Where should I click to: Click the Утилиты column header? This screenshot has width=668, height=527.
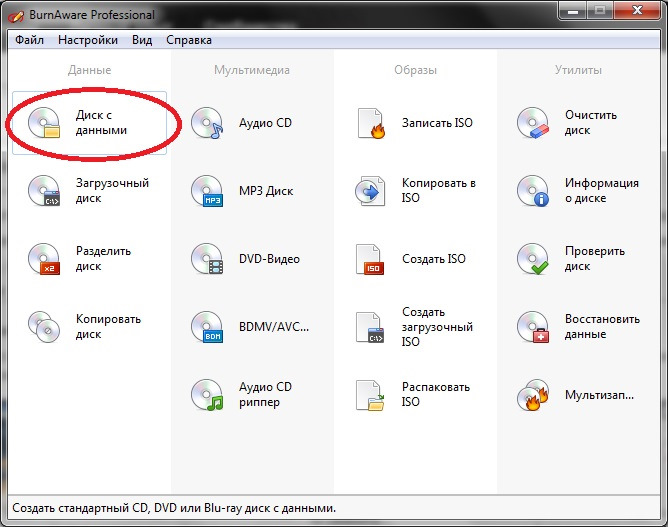tap(578, 70)
